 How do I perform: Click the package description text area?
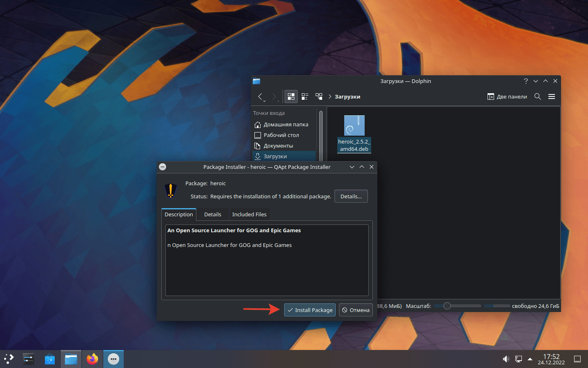point(267,260)
